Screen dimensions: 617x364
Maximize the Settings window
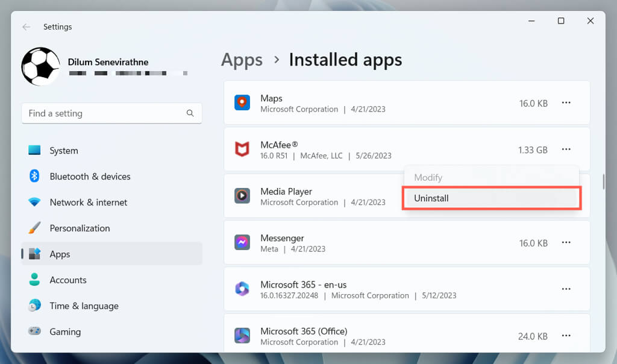coord(561,21)
